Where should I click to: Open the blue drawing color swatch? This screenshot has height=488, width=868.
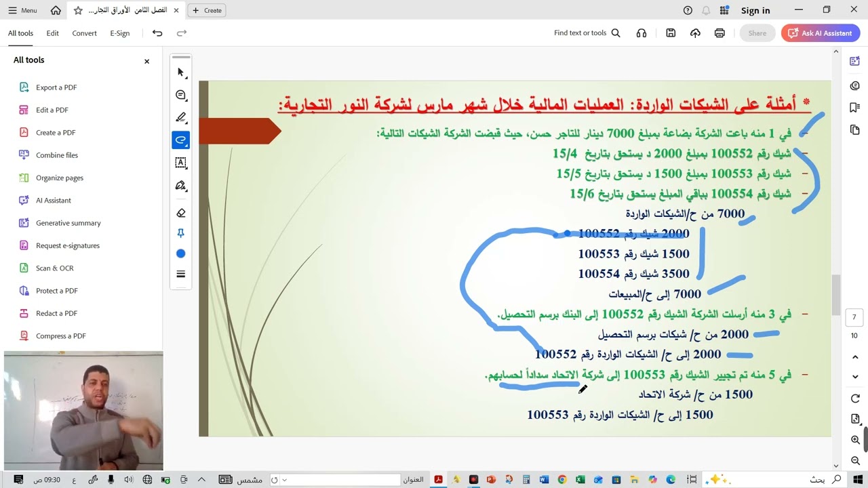click(180, 253)
